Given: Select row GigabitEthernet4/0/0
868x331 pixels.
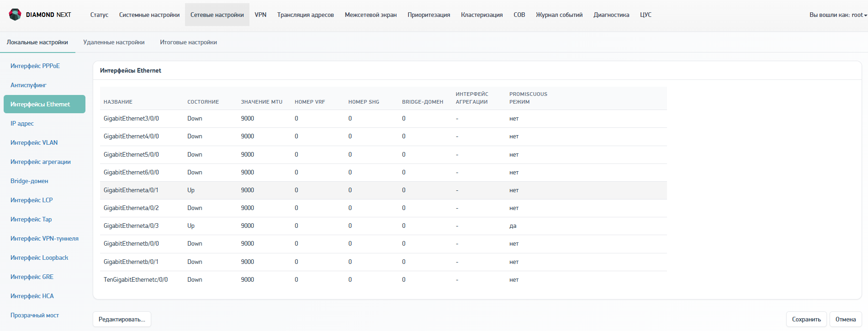Looking at the screenshot, I should 383,137.
